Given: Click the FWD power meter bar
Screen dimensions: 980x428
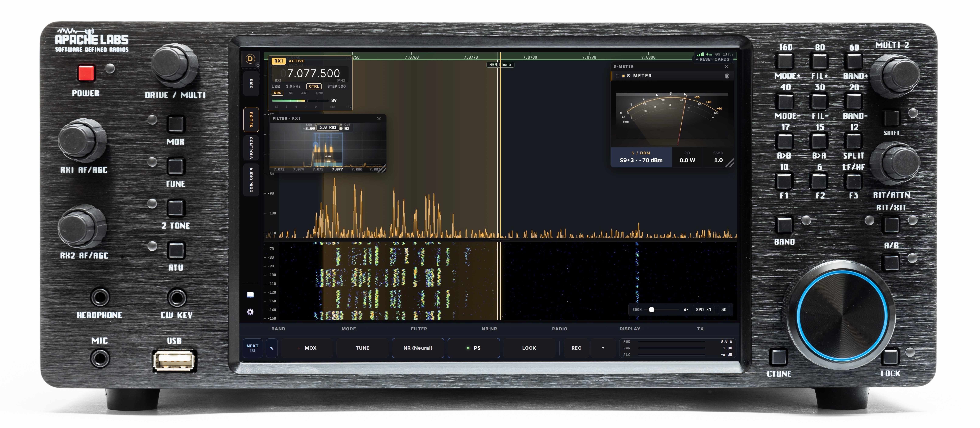Looking at the screenshot, I should tap(672, 342).
